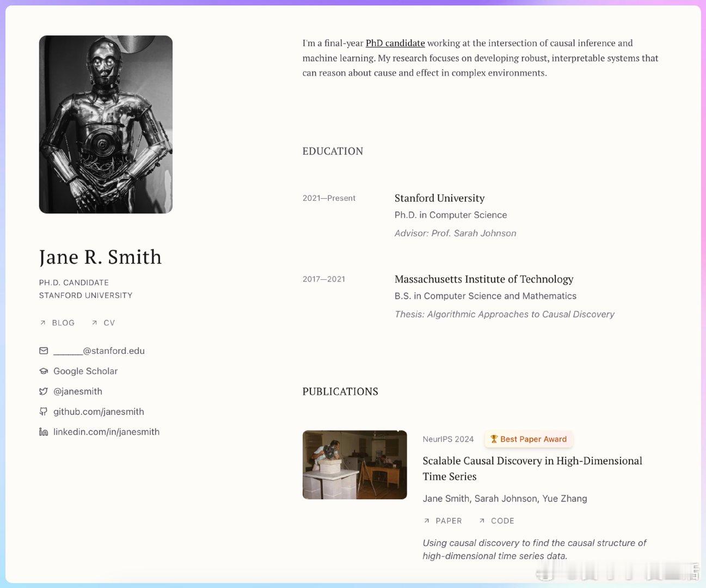Click Ph.D. in Computer Science text
706x588 pixels.
pos(451,215)
